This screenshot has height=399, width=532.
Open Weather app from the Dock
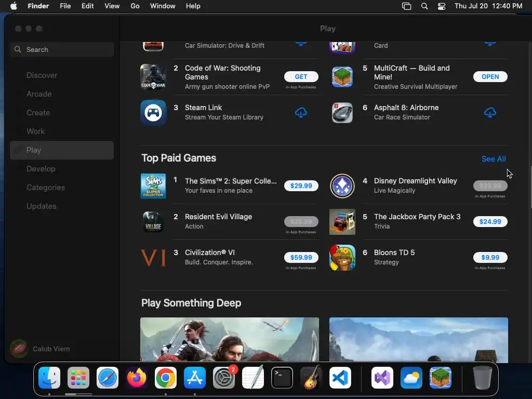tap(411, 378)
